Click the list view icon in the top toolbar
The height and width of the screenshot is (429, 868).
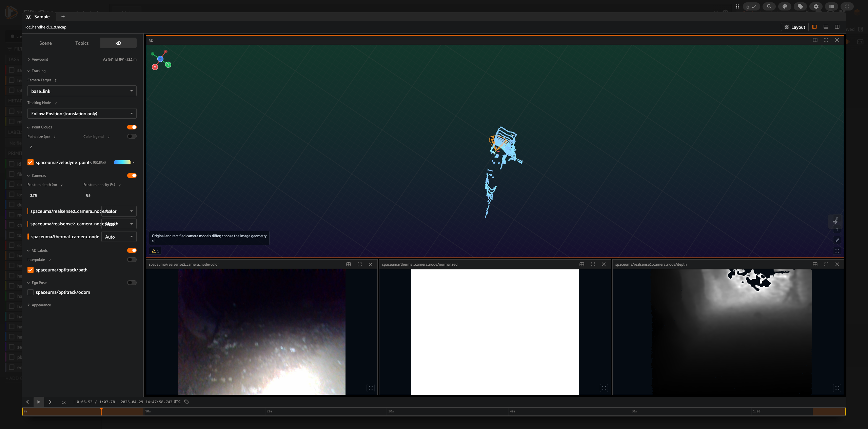(831, 6)
